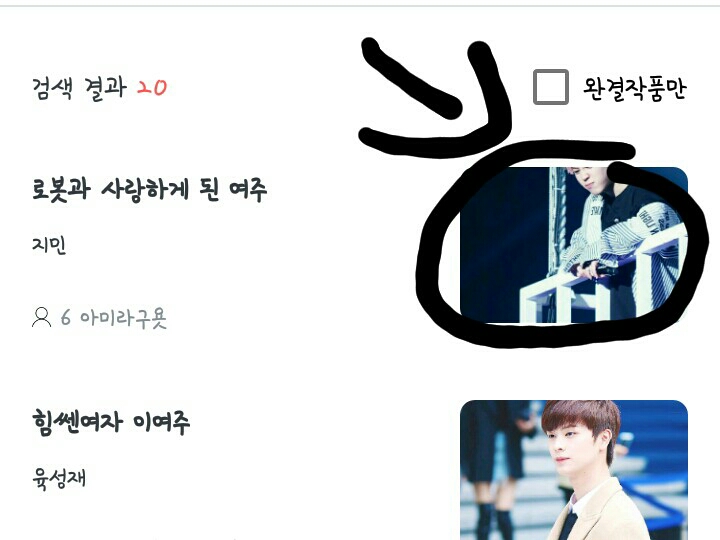Open author 아미라구욧 profile

coord(123,318)
